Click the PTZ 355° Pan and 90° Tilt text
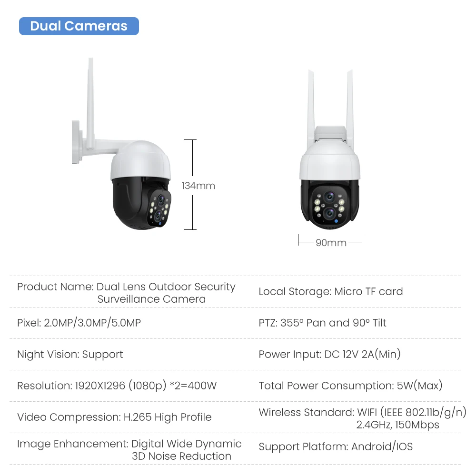 (x=322, y=323)
